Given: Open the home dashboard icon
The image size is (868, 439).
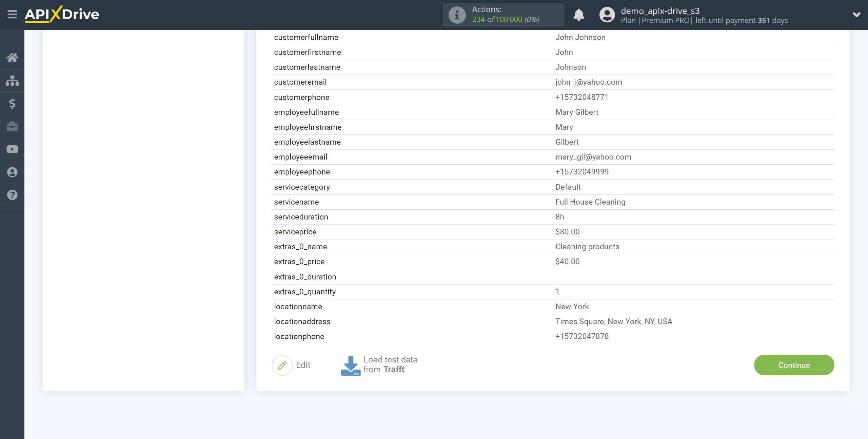Looking at the screenshot, I should (12, 58).
